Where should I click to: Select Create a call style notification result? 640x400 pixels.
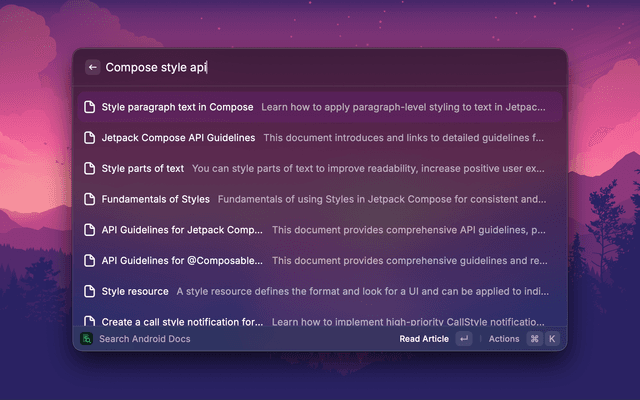click(320, 319)
